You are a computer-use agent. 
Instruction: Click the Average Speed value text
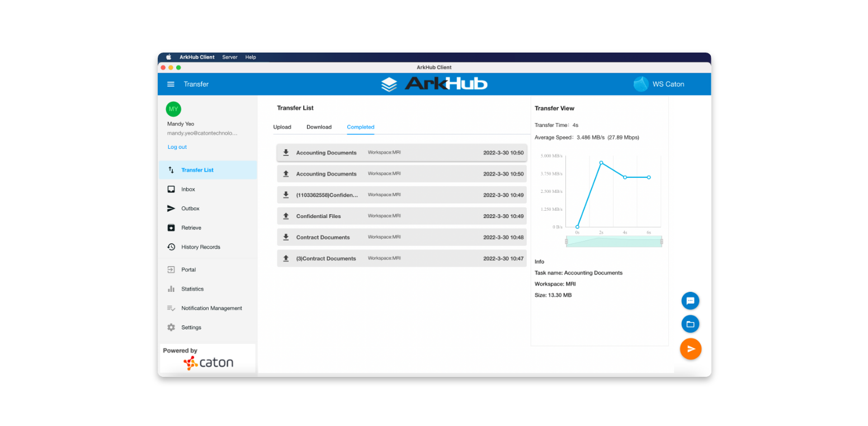tap(608, 138)
